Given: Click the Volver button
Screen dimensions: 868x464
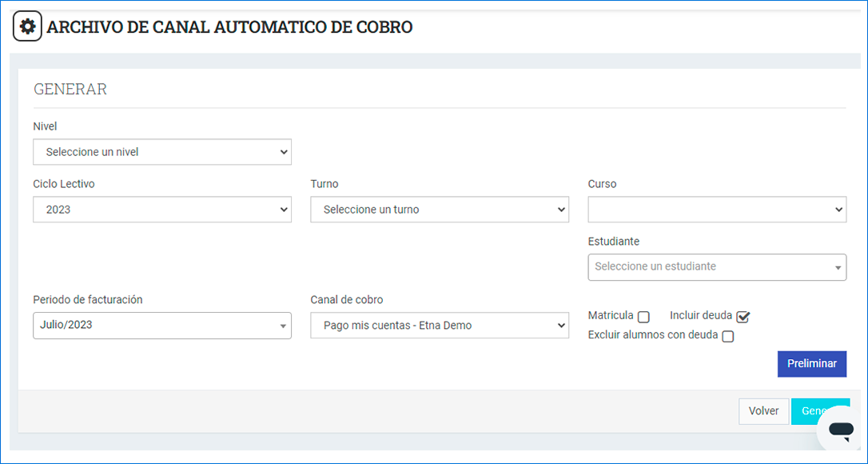Looking at the screenshot, I should pos(763,411).
